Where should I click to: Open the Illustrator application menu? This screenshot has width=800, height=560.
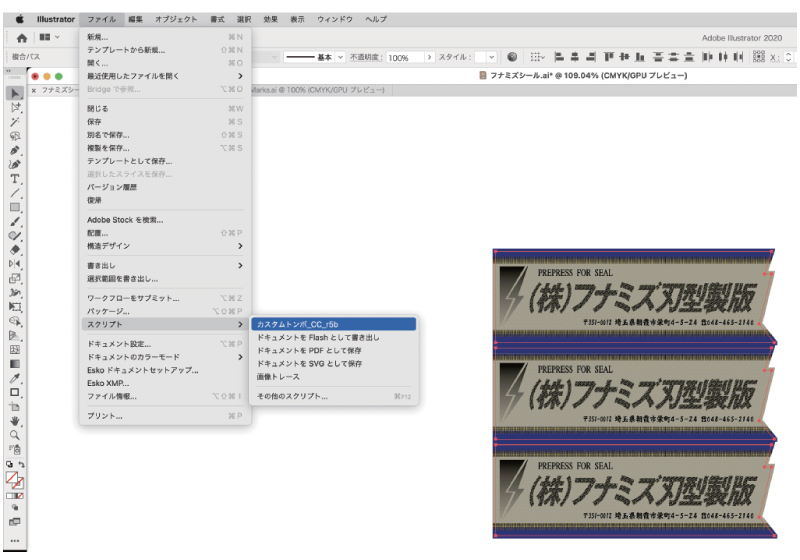pyautogui.click(x=56, y=19)
